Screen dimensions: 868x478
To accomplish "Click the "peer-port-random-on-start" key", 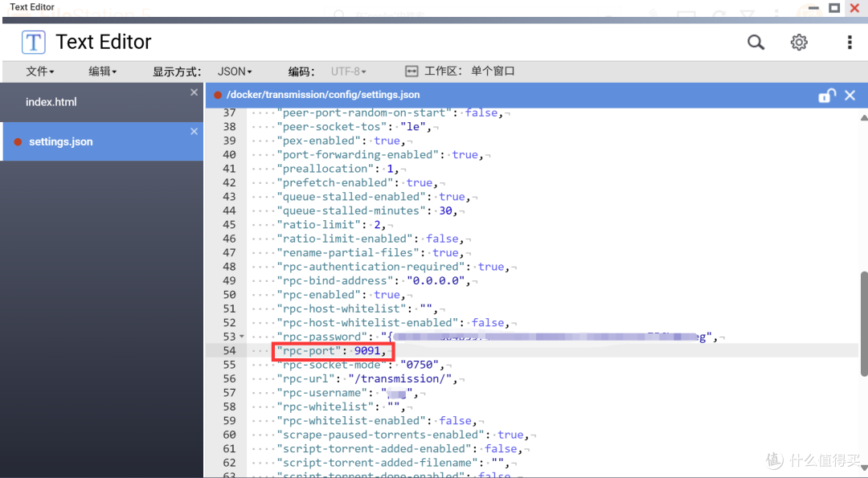I will point(364,112).
